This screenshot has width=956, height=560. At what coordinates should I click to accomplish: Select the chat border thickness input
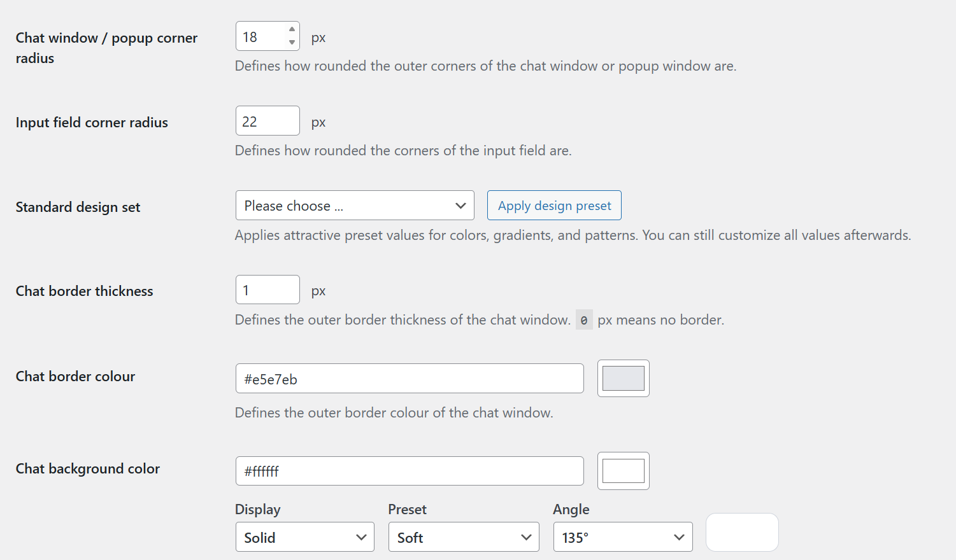click(268, 290)
